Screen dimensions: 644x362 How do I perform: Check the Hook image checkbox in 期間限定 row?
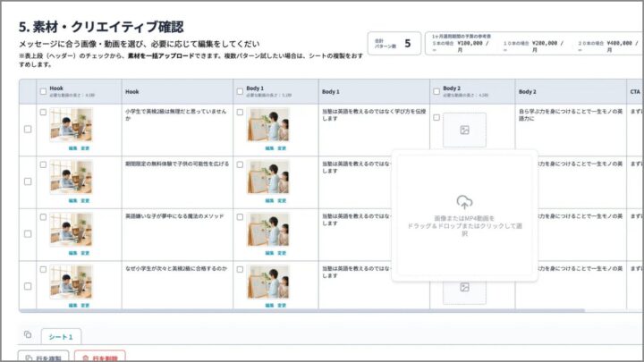click(43, 164)
